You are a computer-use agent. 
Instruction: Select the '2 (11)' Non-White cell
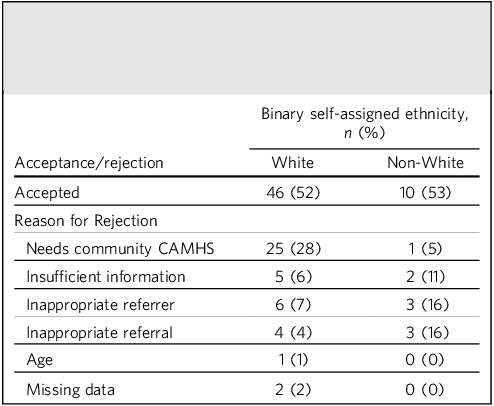(x=425, y=277)
